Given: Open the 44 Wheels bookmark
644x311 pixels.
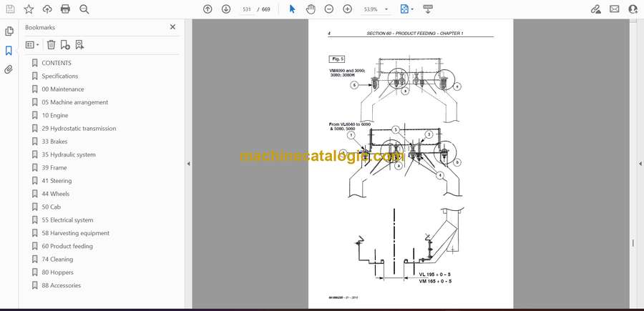Looking at the screenshot, I should click(x=56, y=194).
